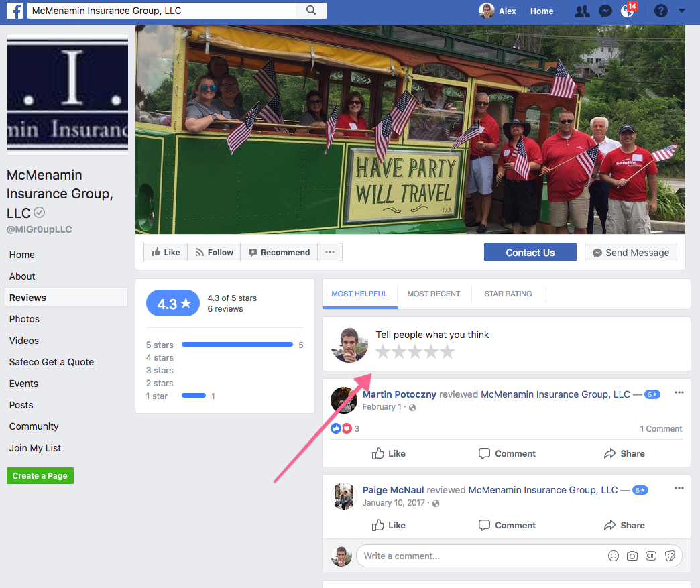The height and width of the screenshot is (588, 700).
Task: Click the 4.3 star rating badge
Action: 173,304
